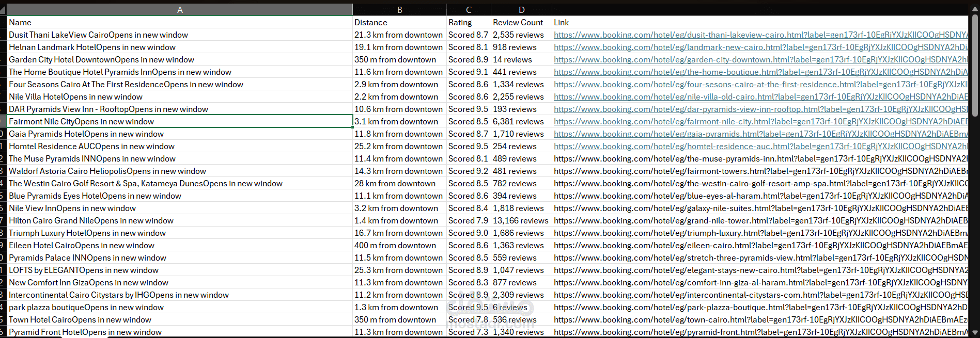Open the fairmont-nile-city booking link
Screen dimensions: 980x338
pos(760,122)
